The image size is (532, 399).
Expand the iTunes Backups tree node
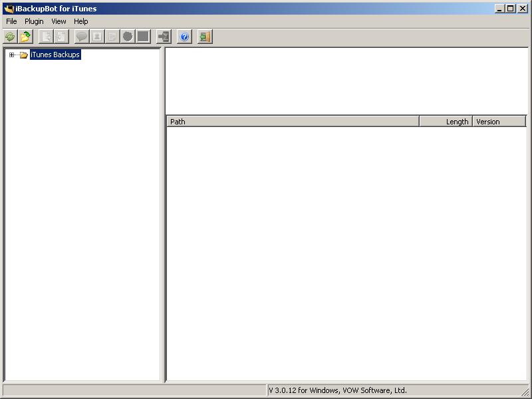tap(11, 55)
